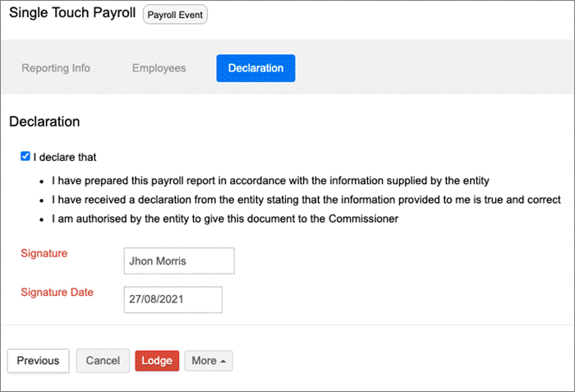Click the 'prepared this payroll report' statement
The width and height of the screenshot is (575, 392).
(270, 181)
